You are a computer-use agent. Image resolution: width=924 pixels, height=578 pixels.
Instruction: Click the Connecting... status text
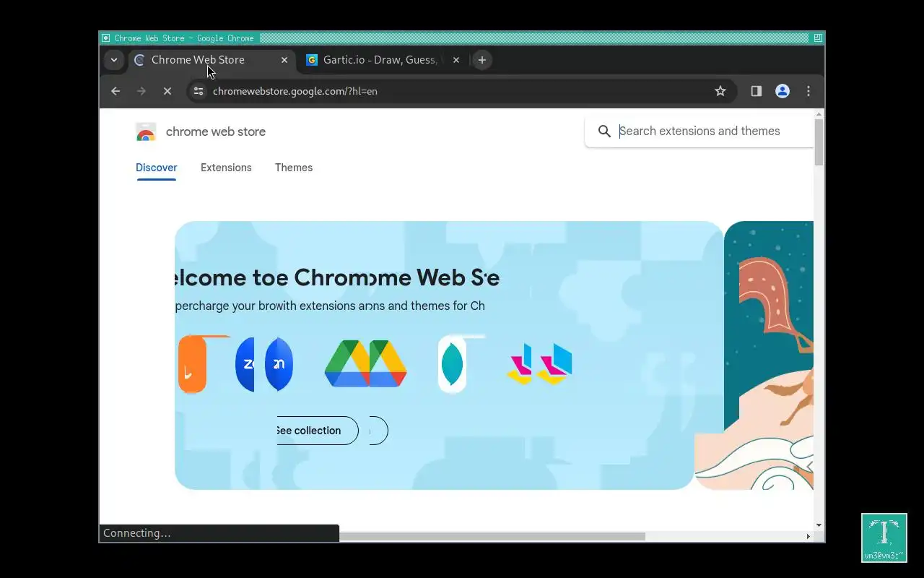[137, 533]
